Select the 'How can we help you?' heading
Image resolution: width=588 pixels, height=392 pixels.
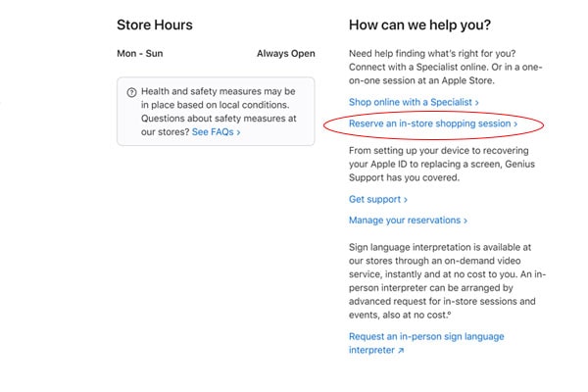(x=419, y=24)
